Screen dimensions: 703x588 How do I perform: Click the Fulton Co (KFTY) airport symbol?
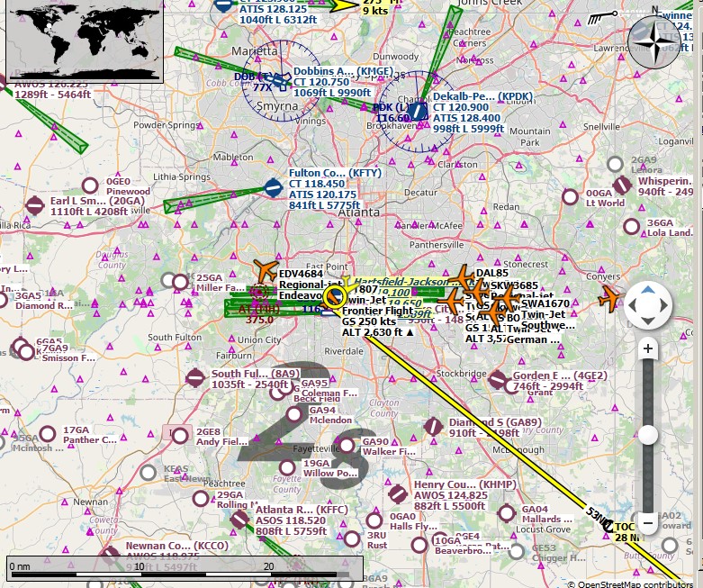[x=273, y=188]
